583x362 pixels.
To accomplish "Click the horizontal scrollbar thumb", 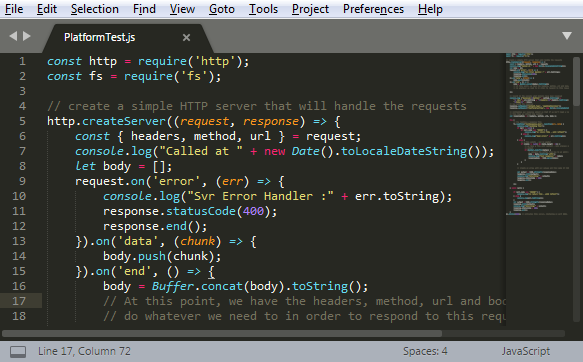I will coord(222,333).
